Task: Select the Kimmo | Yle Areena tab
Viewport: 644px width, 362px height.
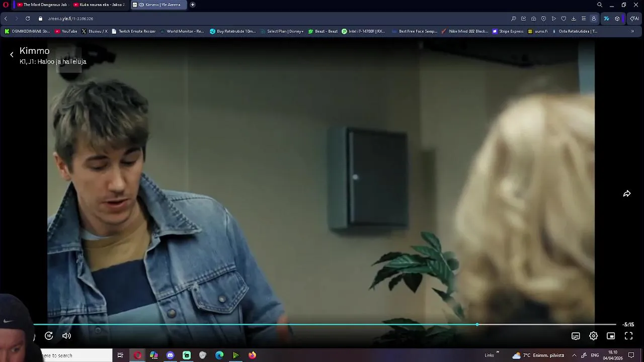Action: [x=158, y=5]
